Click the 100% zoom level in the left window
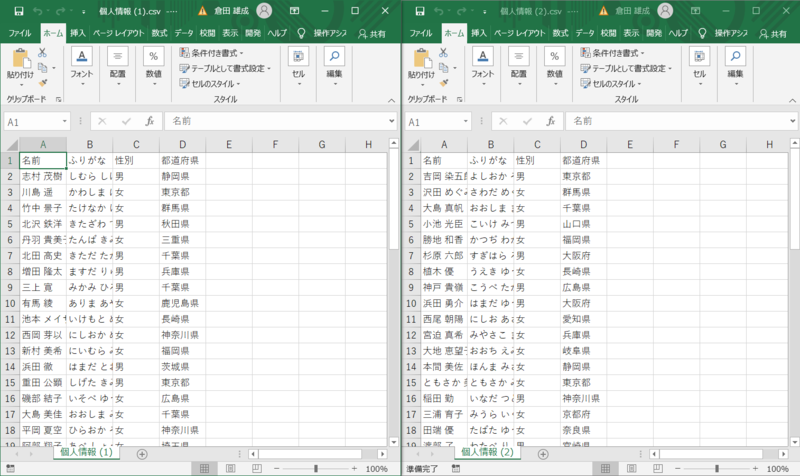This screenshot has height=476, width=800. tap(377, 468)
